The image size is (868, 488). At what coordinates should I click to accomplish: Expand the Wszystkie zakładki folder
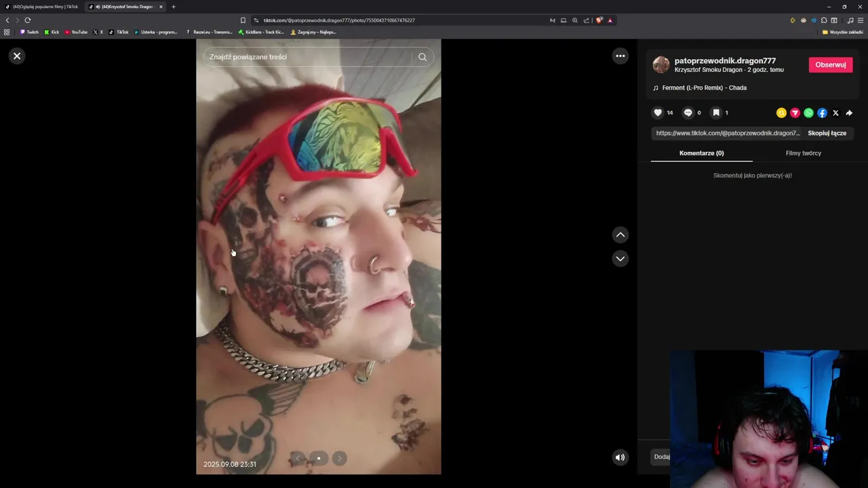click(842, 32)
